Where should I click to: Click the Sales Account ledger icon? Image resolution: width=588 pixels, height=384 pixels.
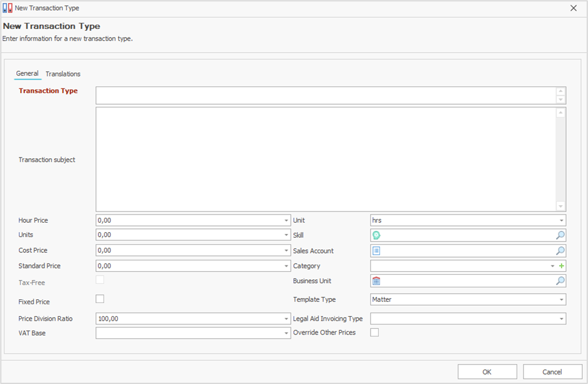(377, 250)
